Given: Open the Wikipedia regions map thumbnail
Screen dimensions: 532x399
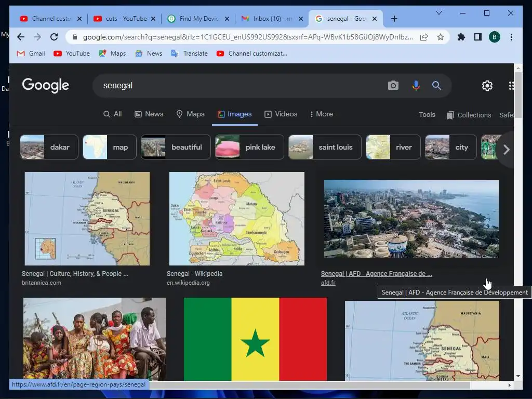Looking at the screenshot, I should tap(237, 219).
